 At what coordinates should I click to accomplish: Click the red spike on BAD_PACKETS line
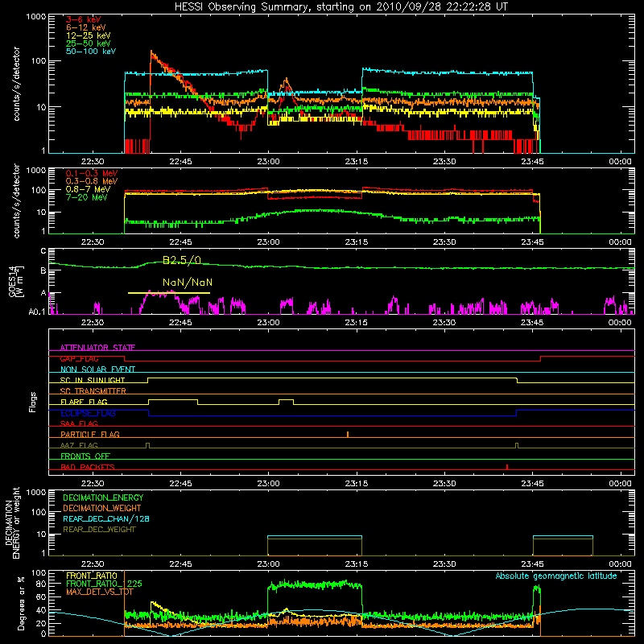[507, 467]
